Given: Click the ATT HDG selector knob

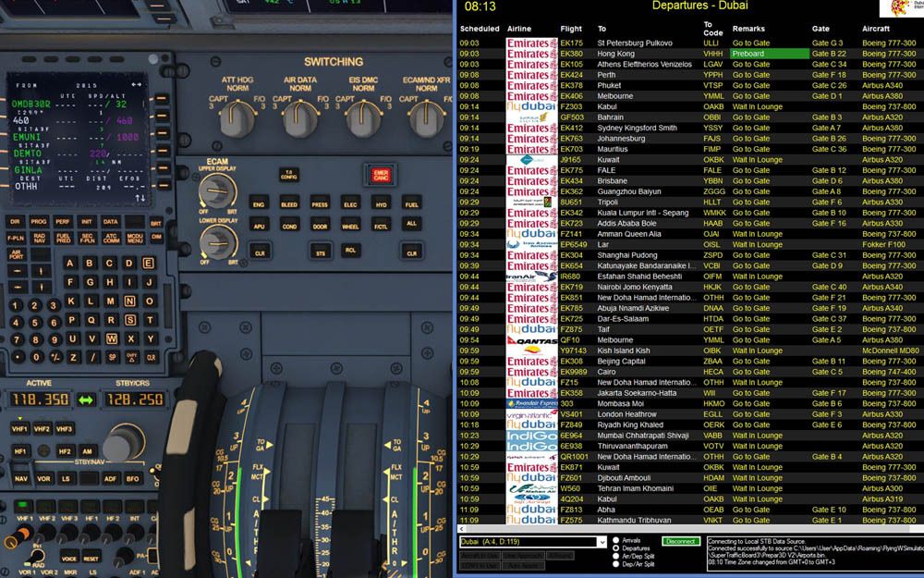Looking at the screenshot, I should click(x=238, y=117).
